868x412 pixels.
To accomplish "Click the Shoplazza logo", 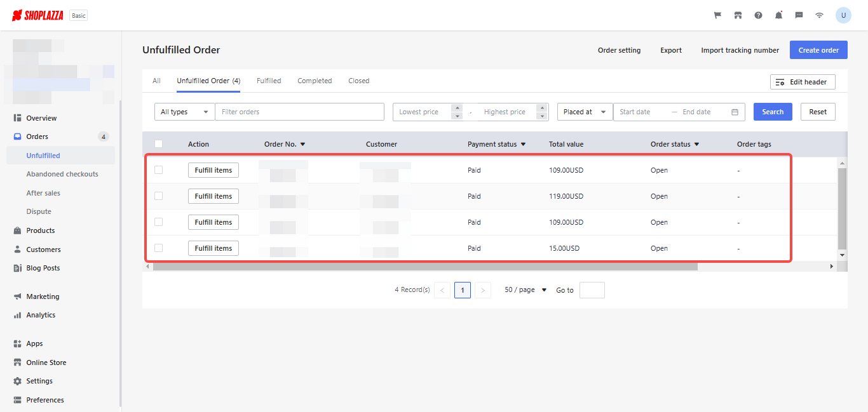I will [37, 15].
